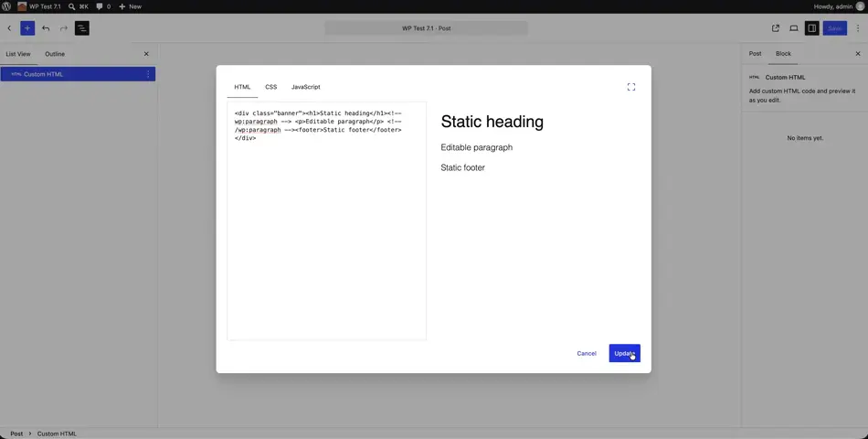This screenshot has height=439, width=868.
Task: Undo the last change
Action: [46, 28]
